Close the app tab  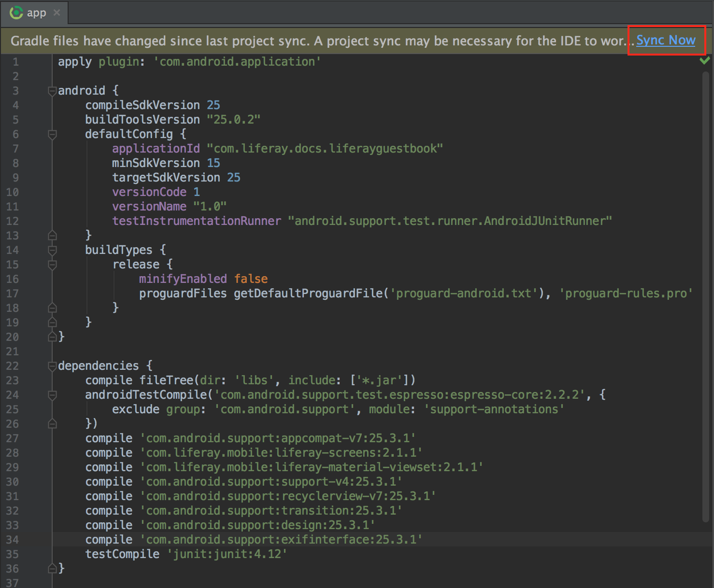[57, 13]
